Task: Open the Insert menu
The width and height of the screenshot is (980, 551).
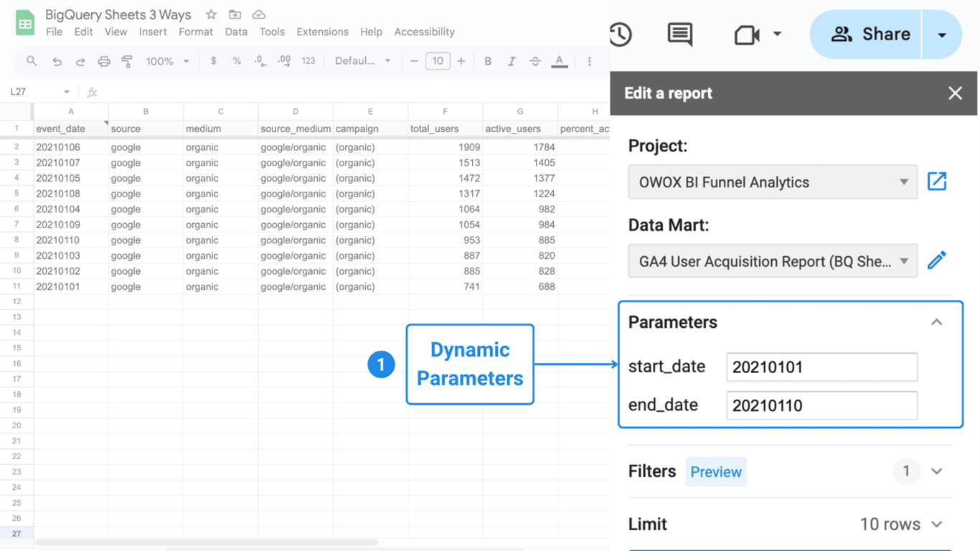Action: [153, 32]
